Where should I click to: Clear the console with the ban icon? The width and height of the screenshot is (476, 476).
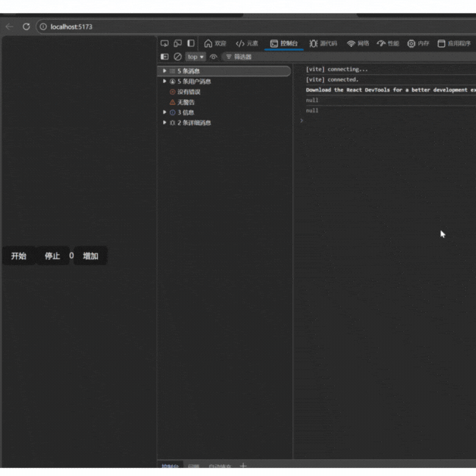178,57
